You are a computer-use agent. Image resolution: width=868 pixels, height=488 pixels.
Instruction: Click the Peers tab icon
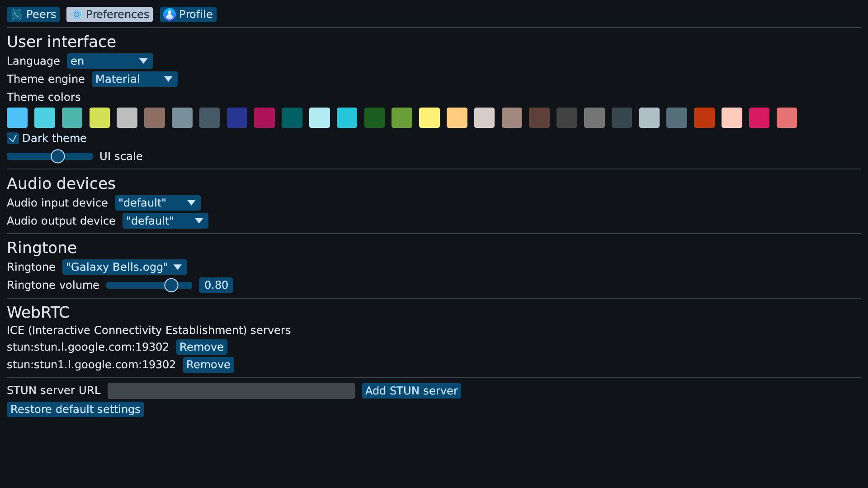coord(17,14)
